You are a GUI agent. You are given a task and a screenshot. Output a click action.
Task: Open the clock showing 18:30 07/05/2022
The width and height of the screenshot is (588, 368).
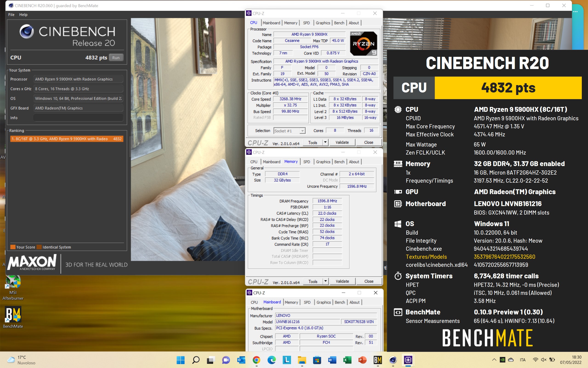click(x=571, y=360)
